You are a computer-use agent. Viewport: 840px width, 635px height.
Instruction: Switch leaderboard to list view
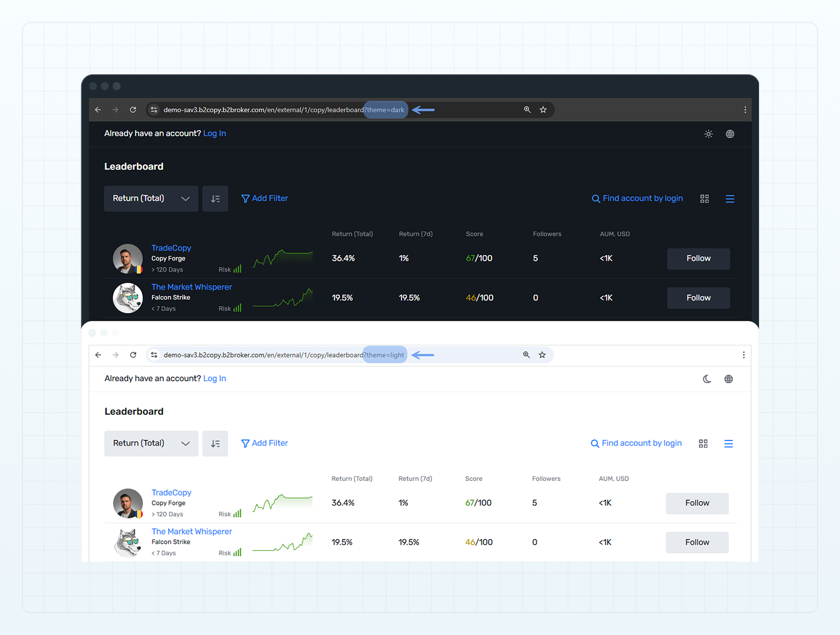pos(730,198)
